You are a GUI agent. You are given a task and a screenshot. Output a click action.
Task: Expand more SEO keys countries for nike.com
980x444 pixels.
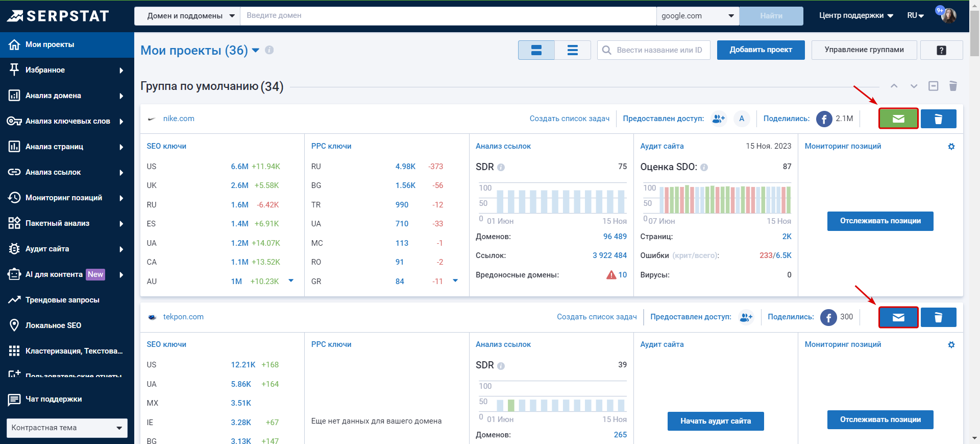(x=291, y=281)
